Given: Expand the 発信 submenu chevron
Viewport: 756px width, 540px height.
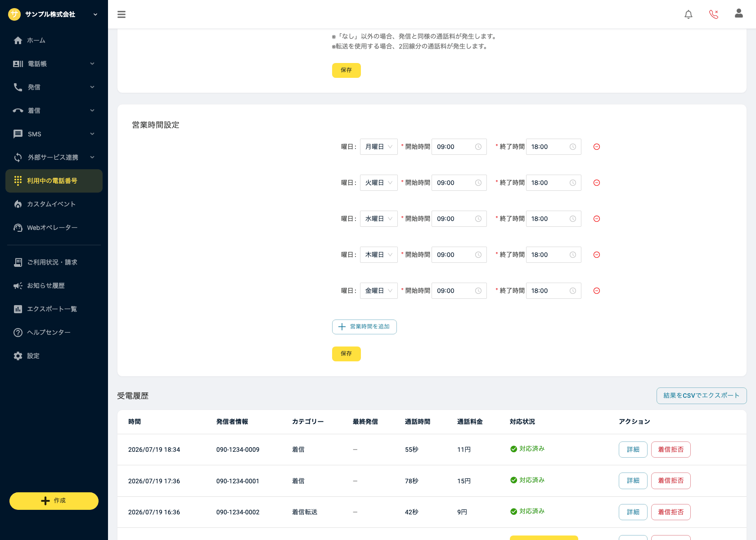Looking at the screenshot, I should click(92, 87).
